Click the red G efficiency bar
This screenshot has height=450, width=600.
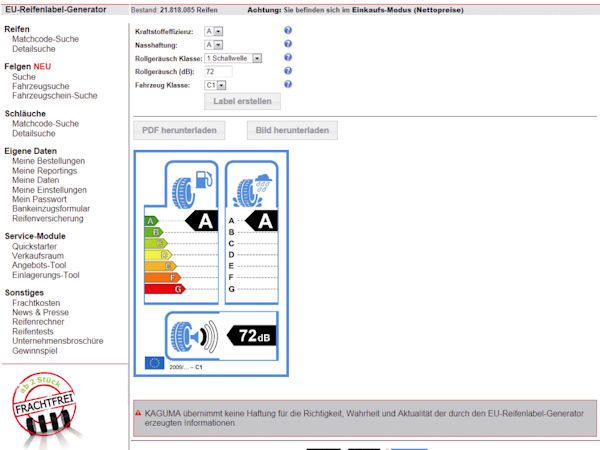(x=165, y=289)
